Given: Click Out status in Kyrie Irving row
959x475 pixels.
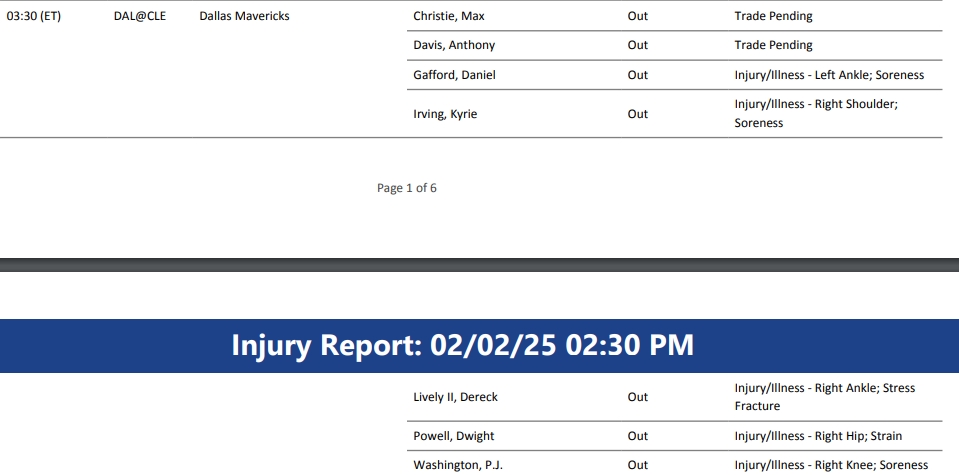Looking at the screenshot, I should pyautogui.click(x=638, y=114).
